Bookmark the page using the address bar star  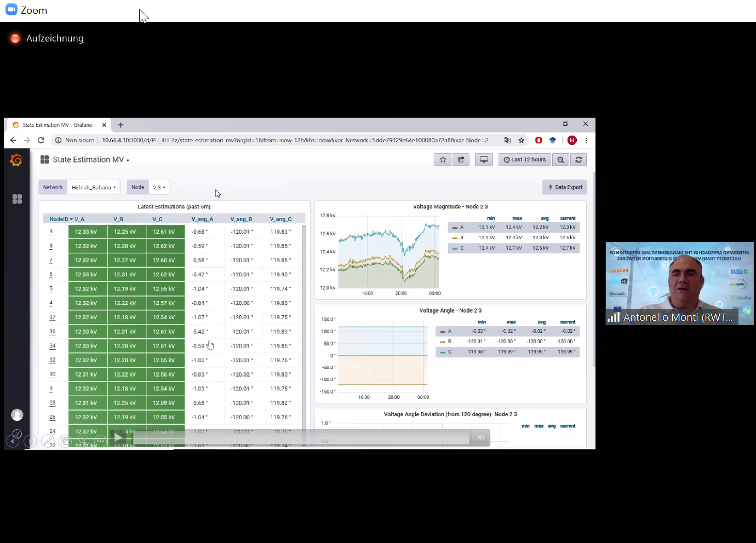522,140
